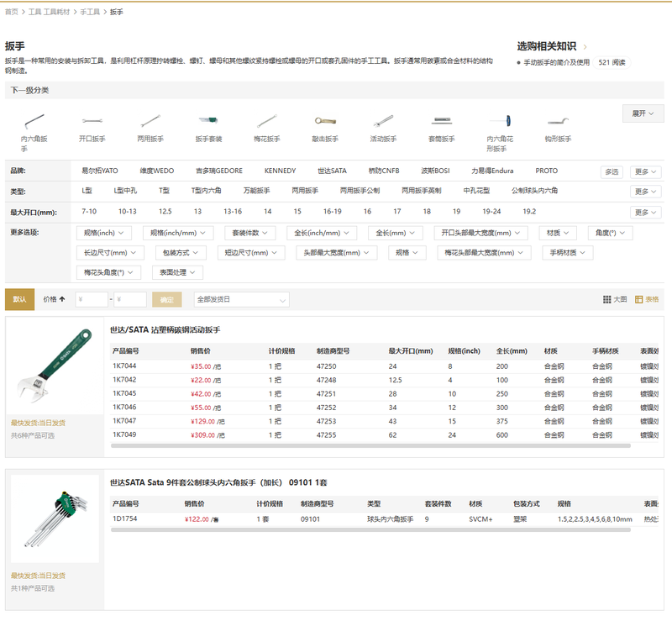Confirm price range with 确定
672x621 pixels.
coord(167,299)
